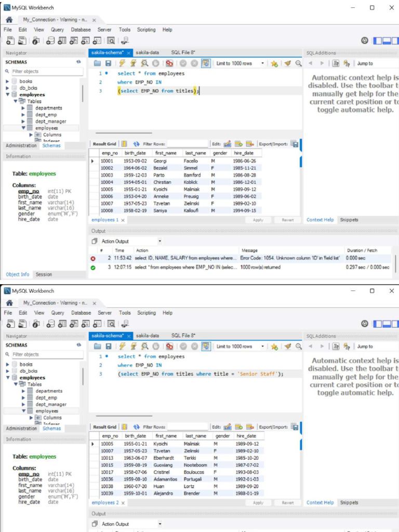Open the Table Inspector icon in top window toolbar
The height and width of the screenshot is (532, 399).
[x=36, y=41]
